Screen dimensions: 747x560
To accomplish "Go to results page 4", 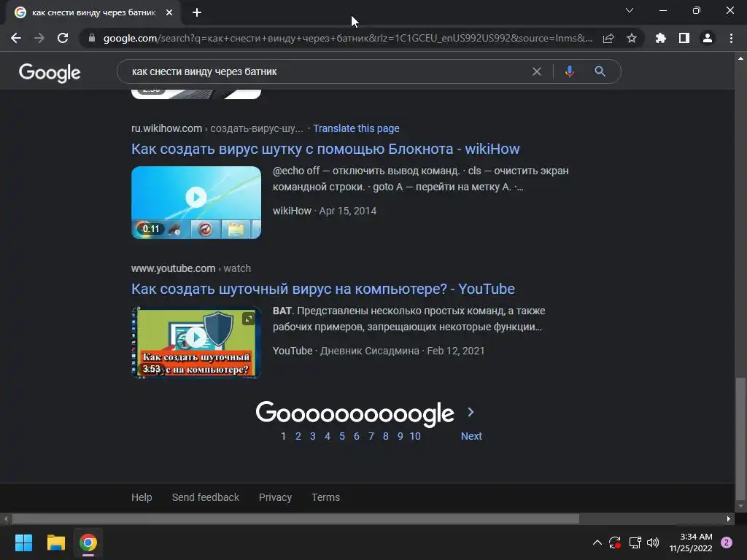I will click(328, 436).
